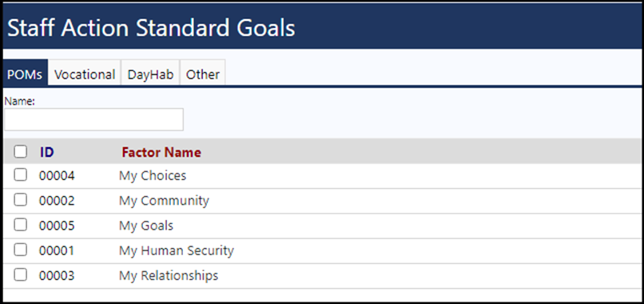Click the My Goals factor name
Screen dimensions: 644x304
point(146,226)
